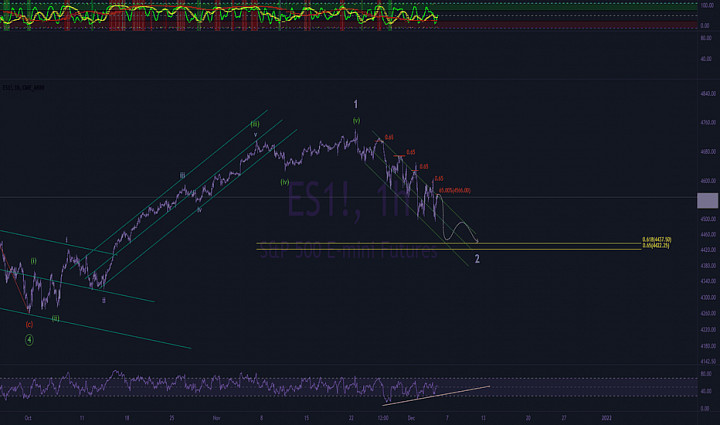Click the 4142.50 price axis label
The width and height of the screenshot is (720, 425).
(708, 362)
